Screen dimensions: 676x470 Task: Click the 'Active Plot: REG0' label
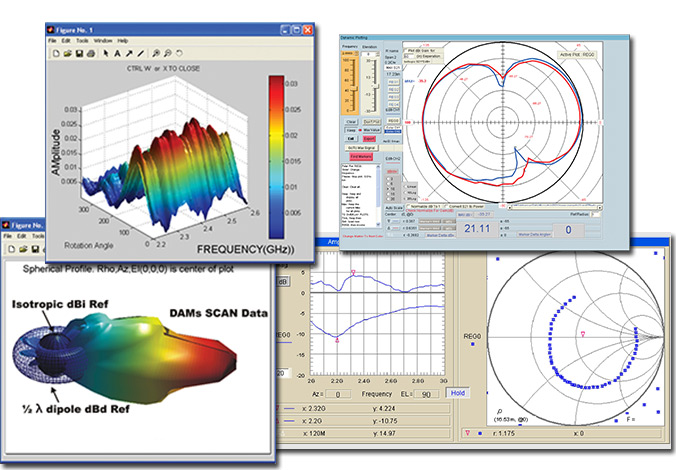(577, 55)
